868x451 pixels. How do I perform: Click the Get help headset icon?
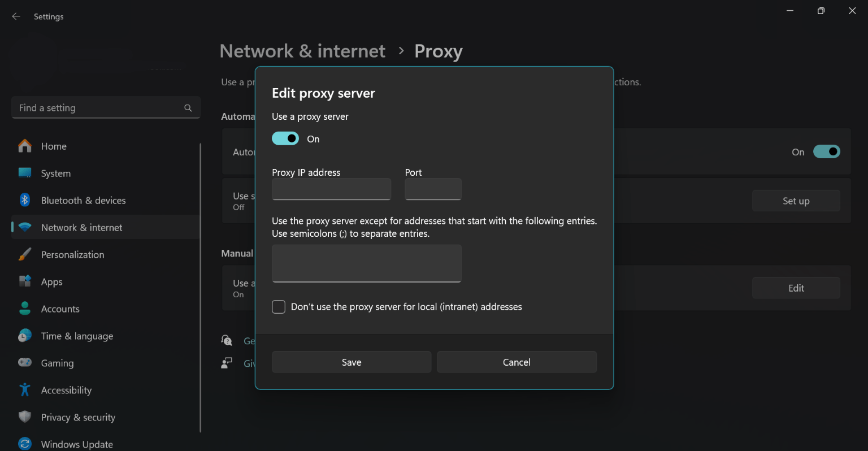point(227,340)
